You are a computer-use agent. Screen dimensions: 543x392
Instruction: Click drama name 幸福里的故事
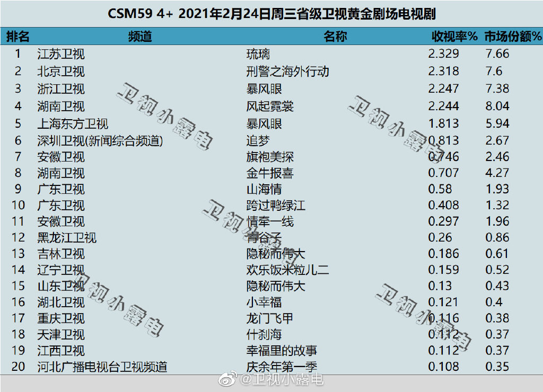pos(282,351)
